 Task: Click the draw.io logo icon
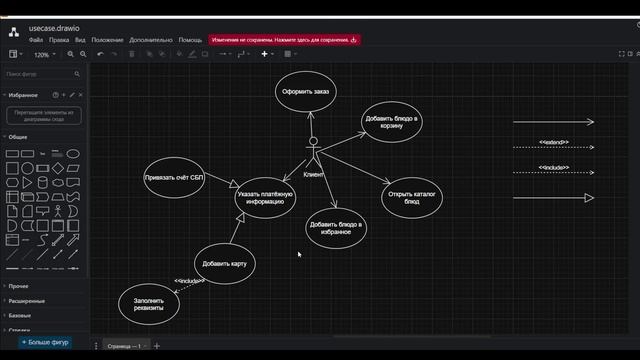pyautogui.click(x=14, y=32)
